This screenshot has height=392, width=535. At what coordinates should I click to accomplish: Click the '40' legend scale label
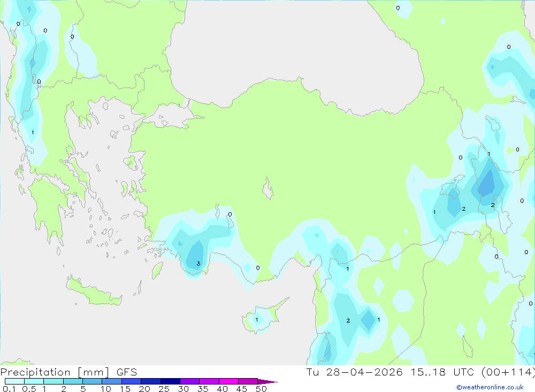(x=222, y=389)
